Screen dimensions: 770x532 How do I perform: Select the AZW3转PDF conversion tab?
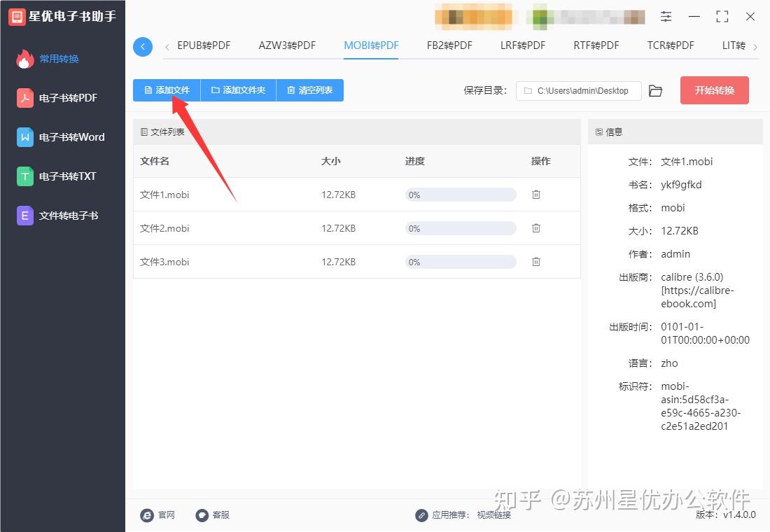coord(286,45)
